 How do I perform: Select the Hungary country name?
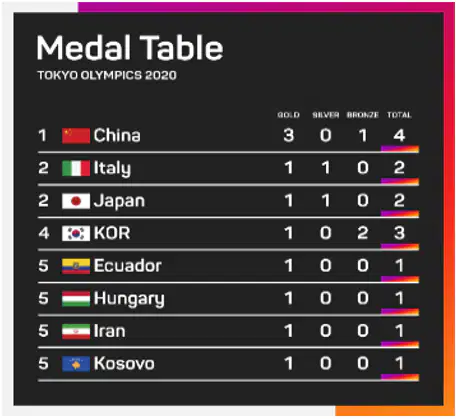click(129, 299)
